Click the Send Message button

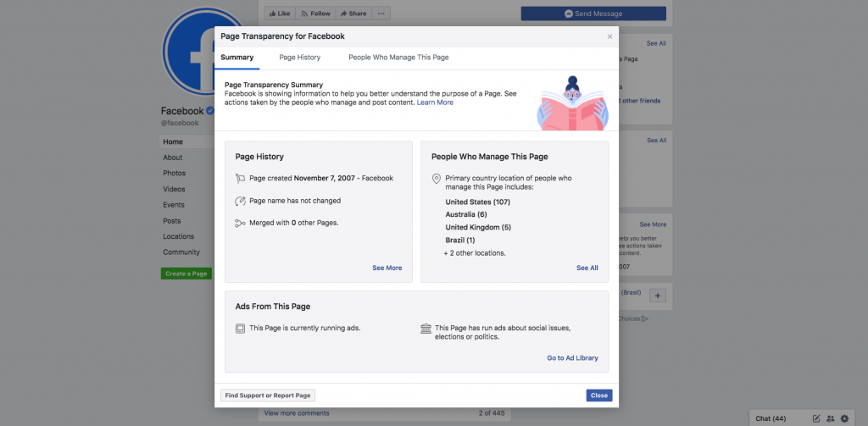(x=593, y=14)
